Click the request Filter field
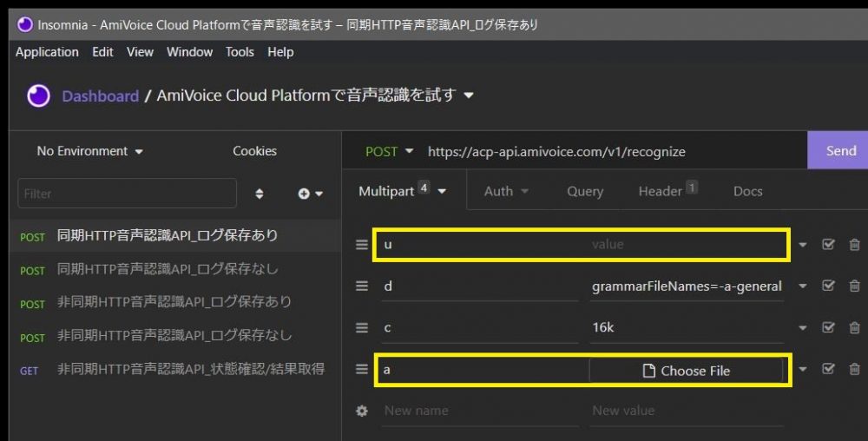The image size is (868, 441). coord(128,194)
